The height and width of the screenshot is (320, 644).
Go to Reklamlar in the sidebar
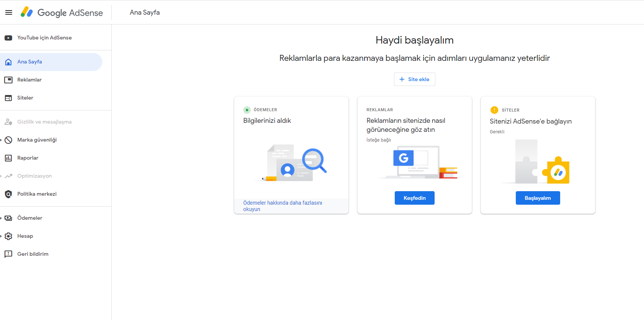(x=51, y=80)
